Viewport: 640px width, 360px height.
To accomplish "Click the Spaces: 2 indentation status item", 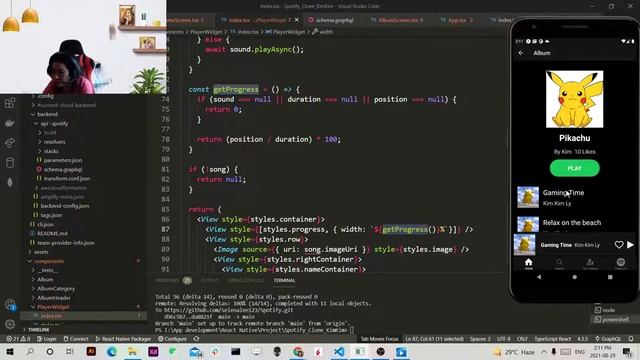I will click(x=480, y=339).
